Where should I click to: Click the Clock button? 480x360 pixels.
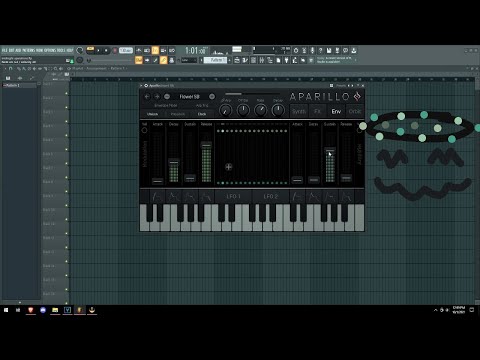click(x=202, y=114)
